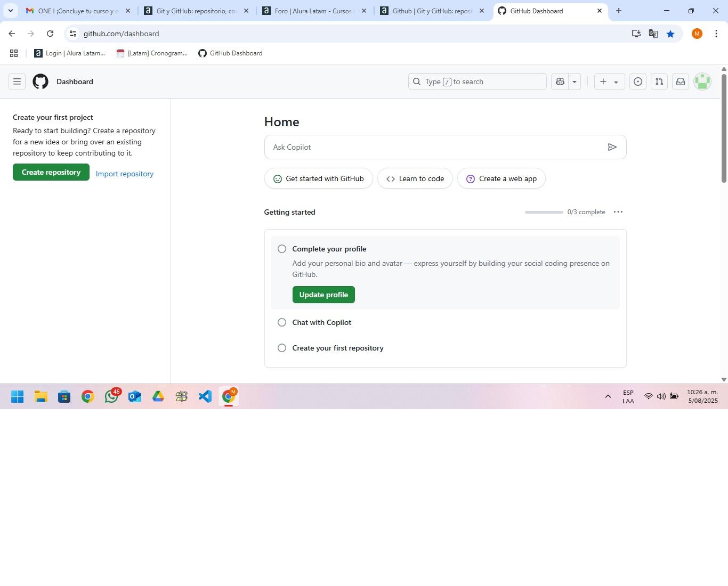The image size is (728, 586).
Task: Open Chrome three-dot menu
Action: (x=716, y=34)
